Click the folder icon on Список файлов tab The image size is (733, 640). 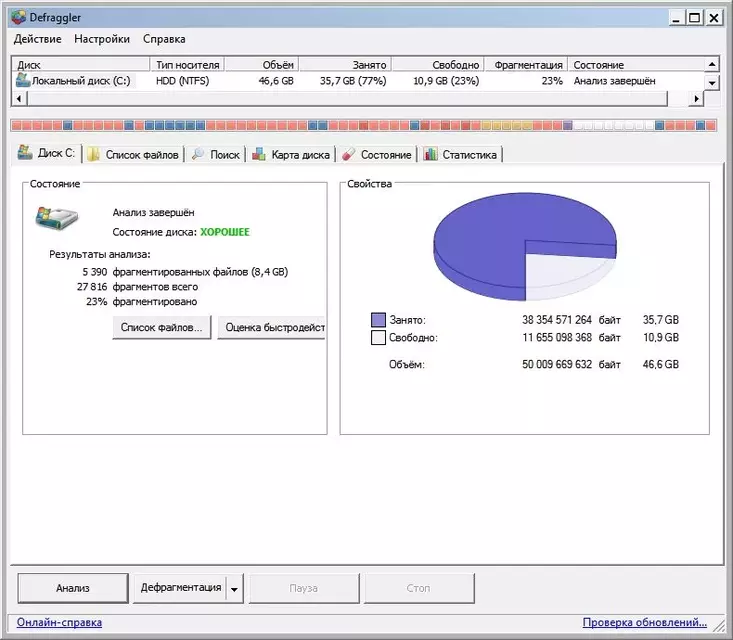pyautogui.click(x=93, y=154)
